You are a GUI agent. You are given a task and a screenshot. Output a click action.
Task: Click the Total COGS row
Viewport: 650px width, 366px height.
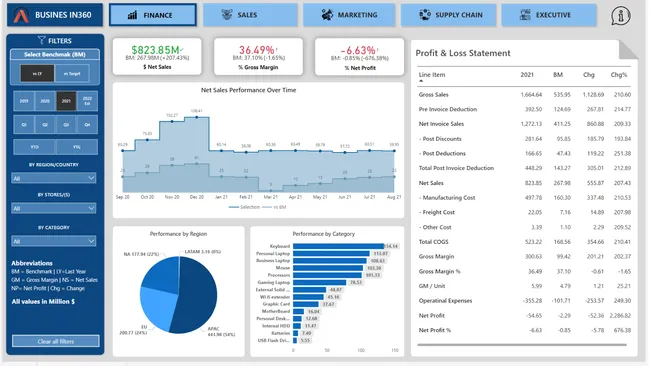click(524, 242)
